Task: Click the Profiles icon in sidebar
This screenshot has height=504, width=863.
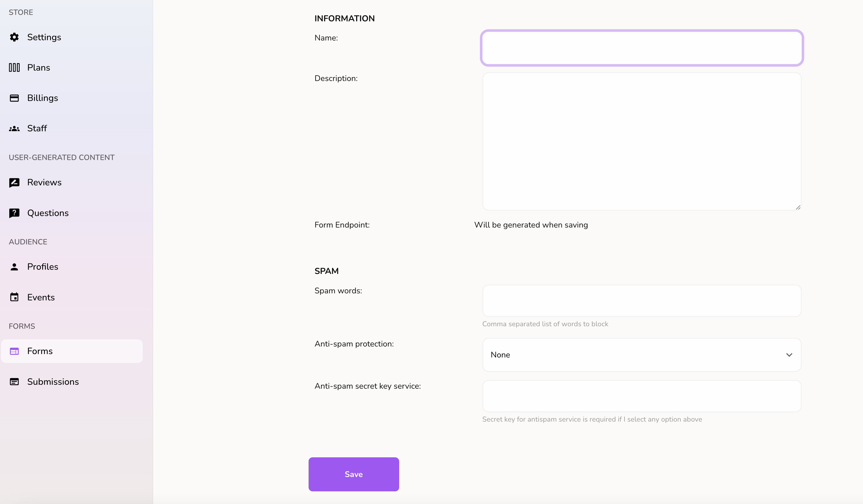Action: pyautogui.click(x=13, y=267)
